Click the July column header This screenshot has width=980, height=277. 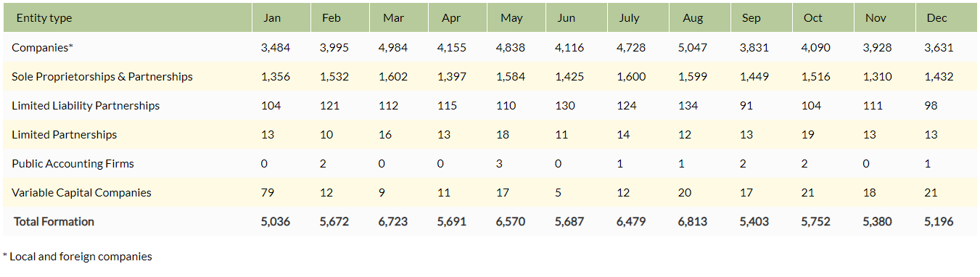click(x=630, y=18)
